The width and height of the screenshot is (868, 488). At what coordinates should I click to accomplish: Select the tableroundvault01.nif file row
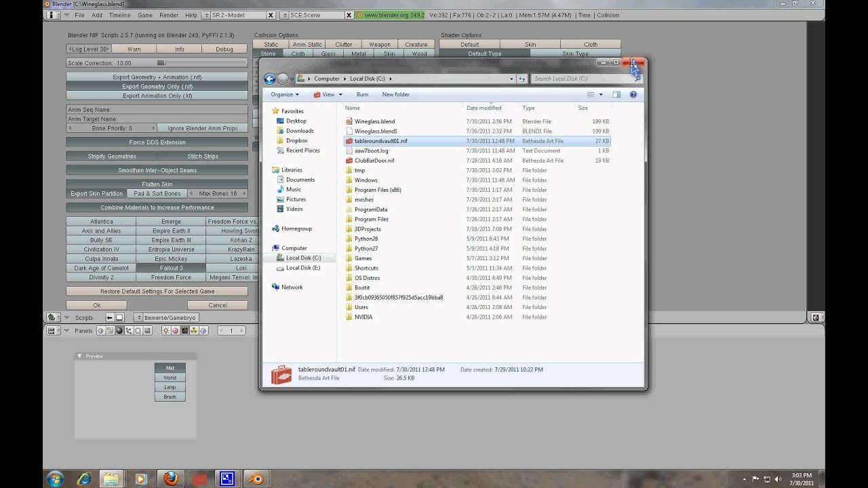coord(477,141)
